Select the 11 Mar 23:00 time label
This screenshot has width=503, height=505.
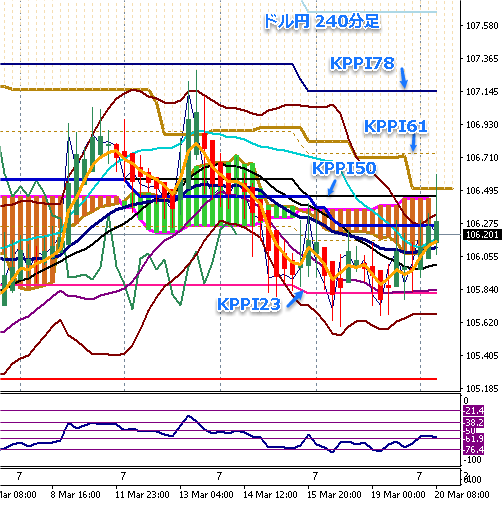click(x=142, y=494)
